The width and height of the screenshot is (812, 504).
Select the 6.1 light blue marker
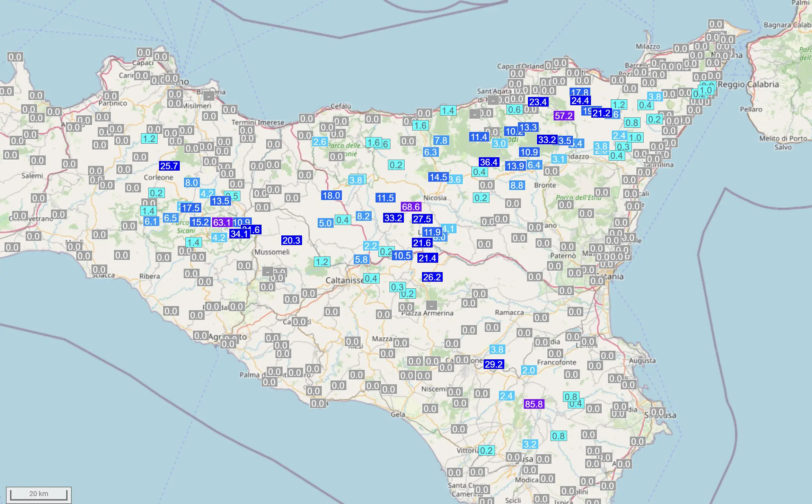pos(151,222)
